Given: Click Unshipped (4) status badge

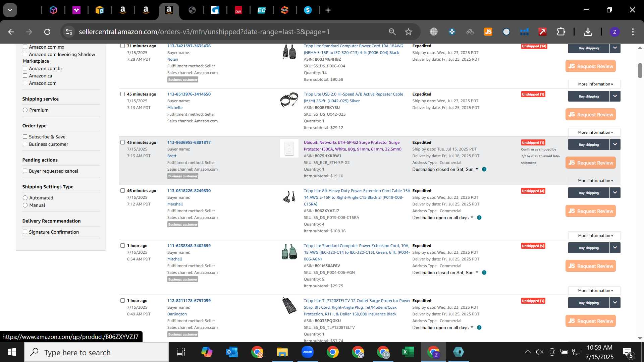Looking at the screenshot, I should pos(533,191).
